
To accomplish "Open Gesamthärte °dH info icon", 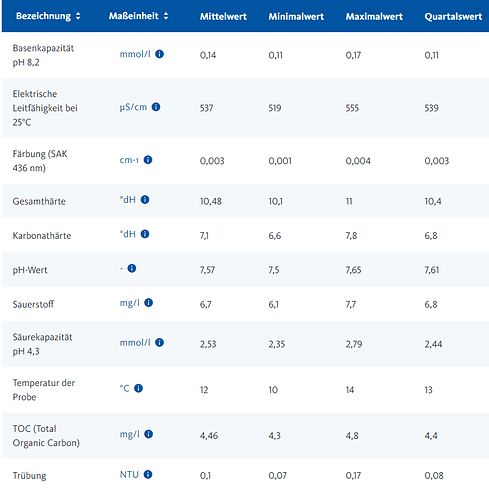I will (x=145, y=200).
